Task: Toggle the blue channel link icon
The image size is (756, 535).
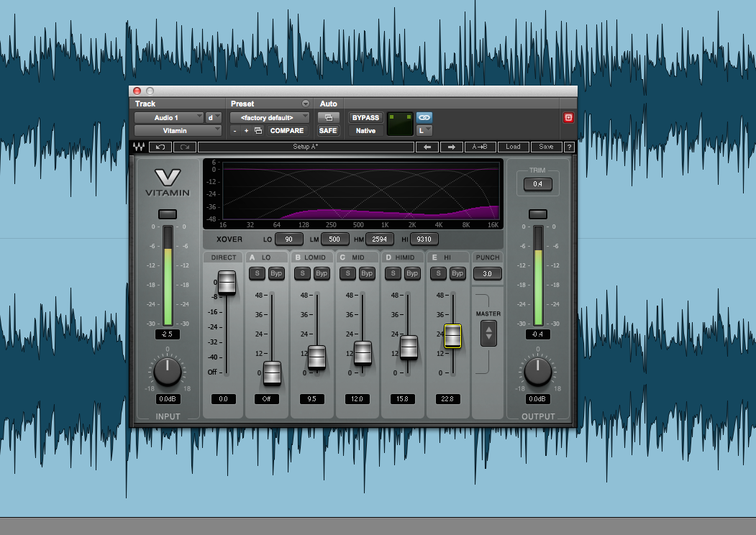Action: pyautogui.click(x=424, y=117)
